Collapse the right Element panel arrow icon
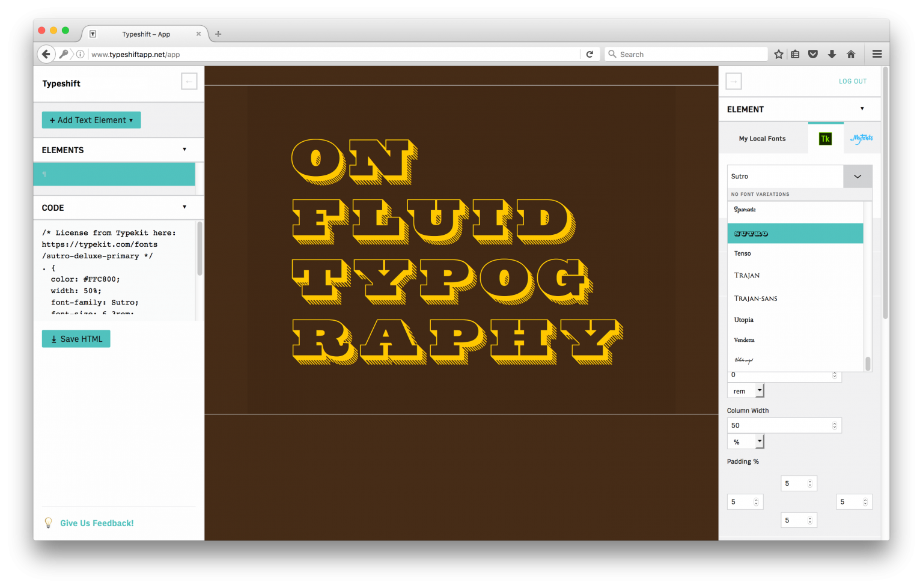 coord(733,80)
